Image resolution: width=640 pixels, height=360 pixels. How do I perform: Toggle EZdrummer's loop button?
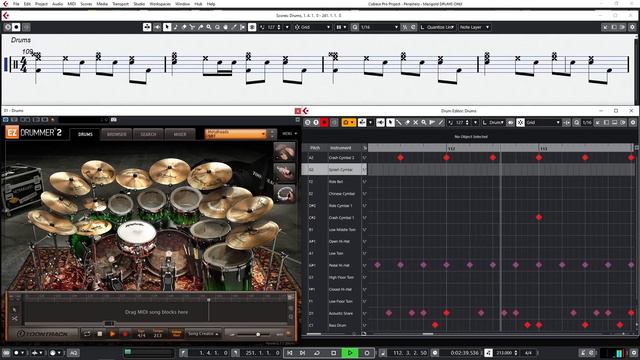coord(87,334)
